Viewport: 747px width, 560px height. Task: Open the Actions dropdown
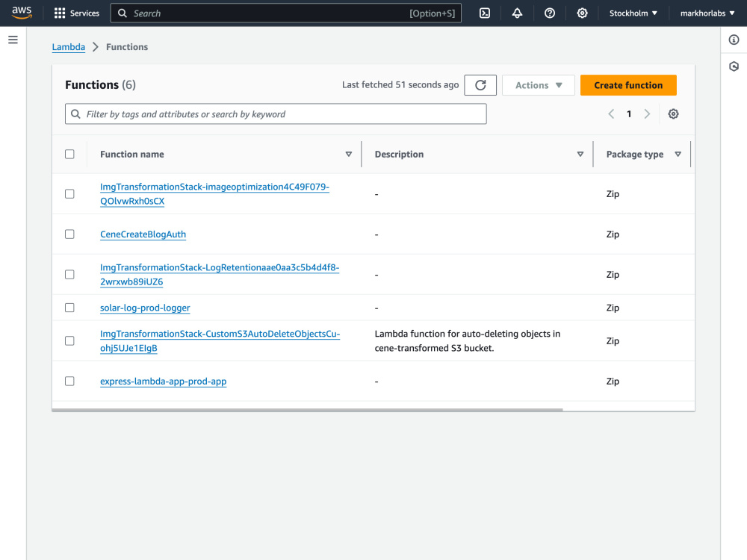(x=539, y=85)
